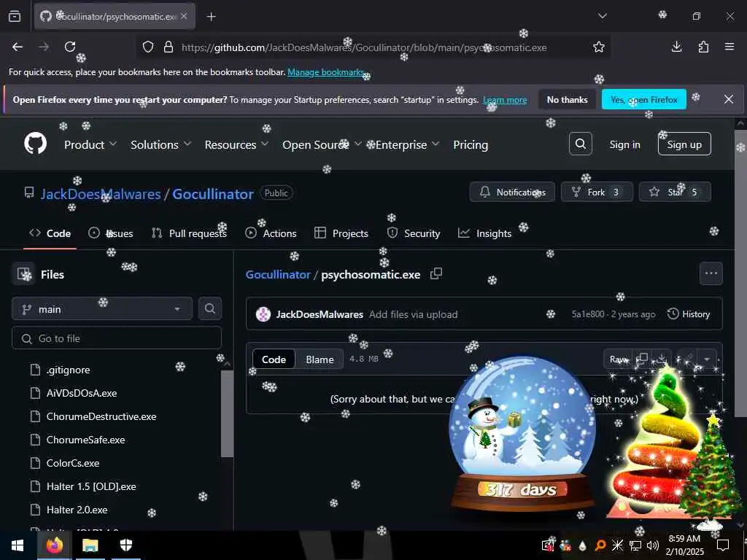Switch to the Security tab
The image size is (747, 560).
tap(414, 233)
